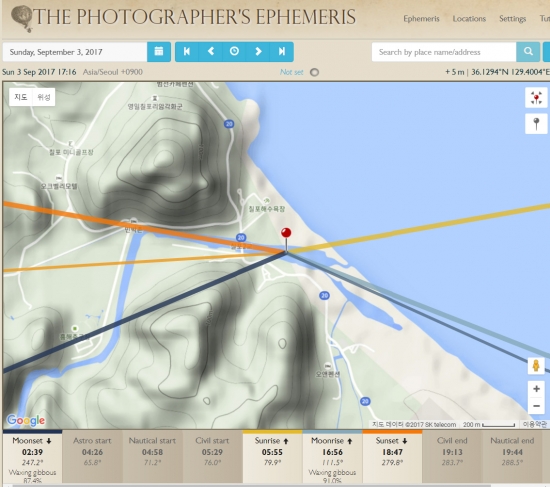This screenshot has width=550, height=487.
Task: Open the Settings menu
Action: 512,19
